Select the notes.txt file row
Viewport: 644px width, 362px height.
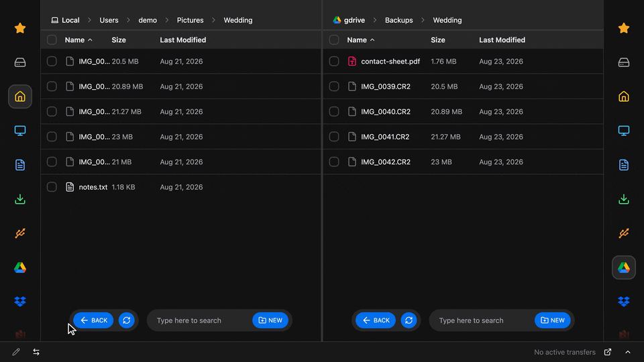point(181,187)
